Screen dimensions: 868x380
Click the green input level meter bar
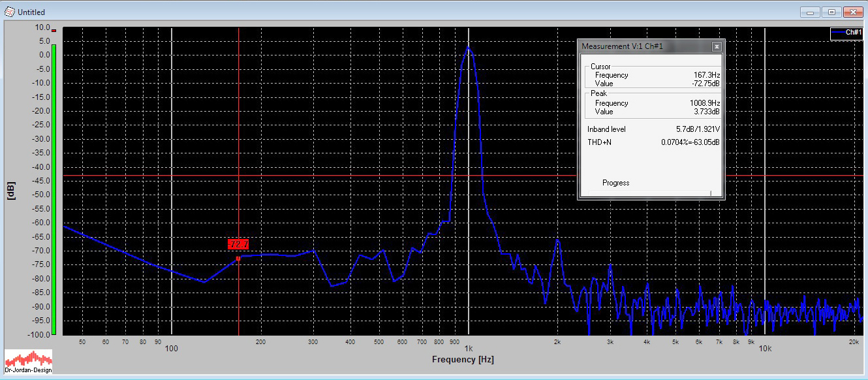coord(54,189)
